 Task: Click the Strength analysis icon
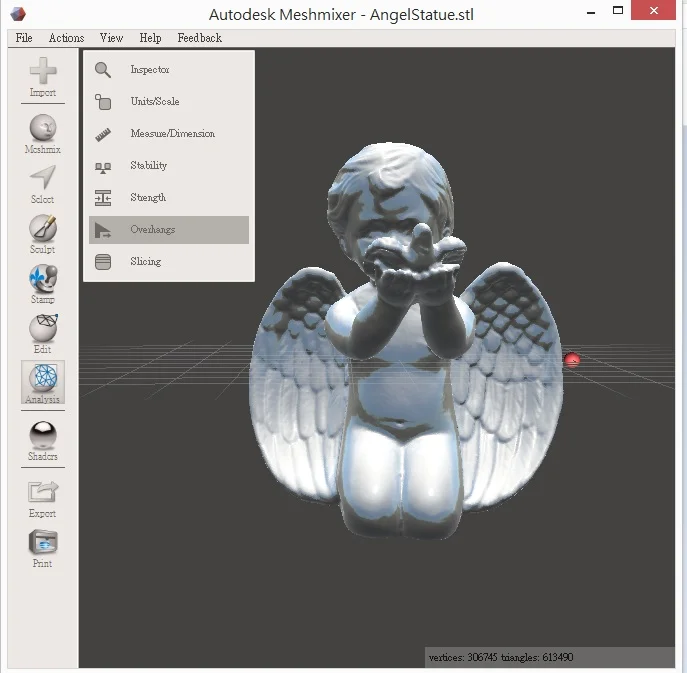pos(103,198)
